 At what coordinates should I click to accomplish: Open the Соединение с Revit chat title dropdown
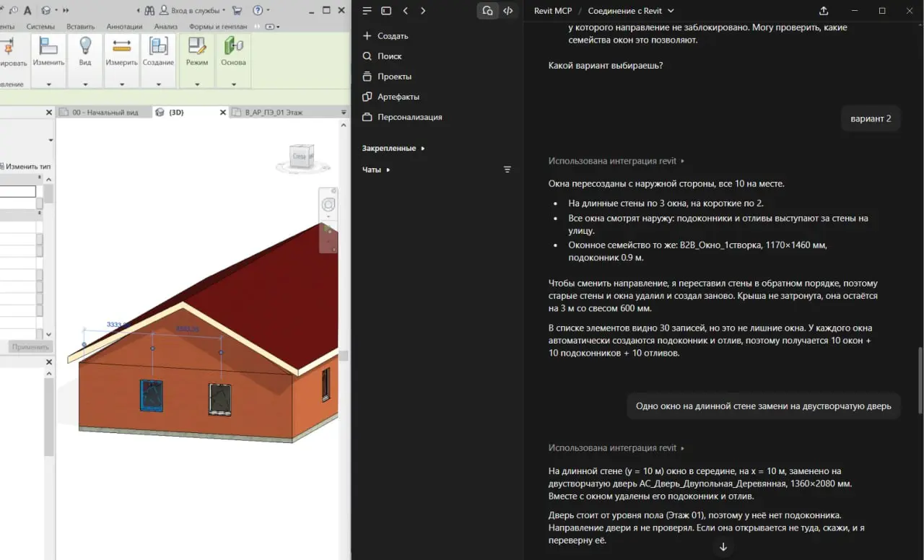[x=631, y=11]
